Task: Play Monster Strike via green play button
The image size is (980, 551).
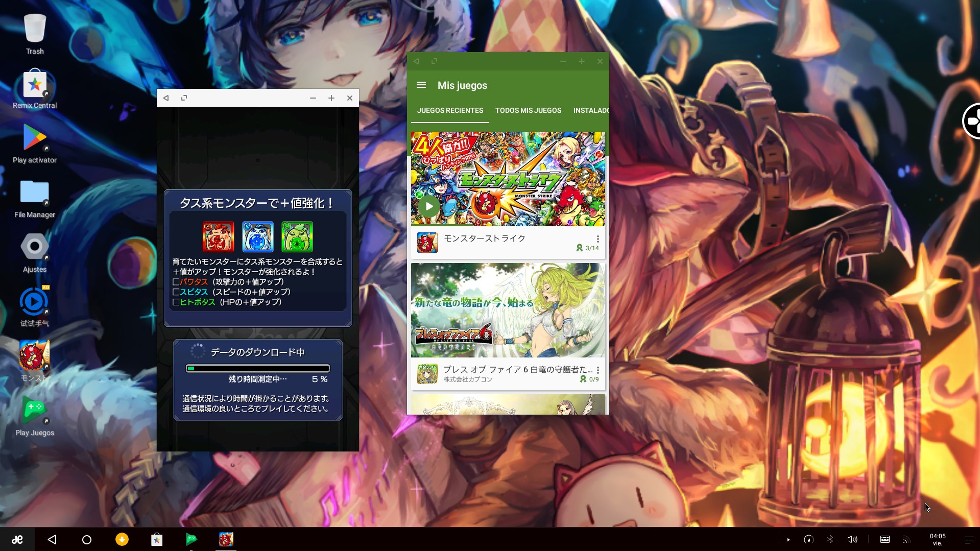Action: [x=429, y=206]
